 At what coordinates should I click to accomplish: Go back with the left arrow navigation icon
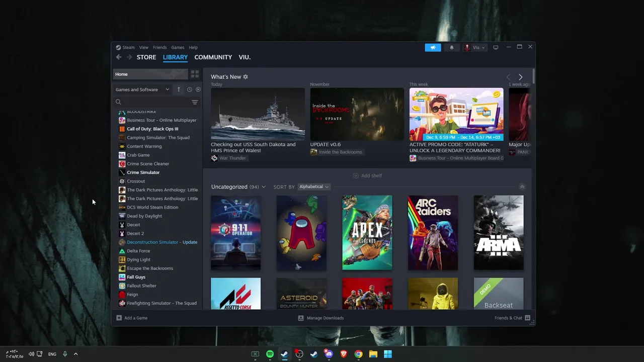click(119, 57)
